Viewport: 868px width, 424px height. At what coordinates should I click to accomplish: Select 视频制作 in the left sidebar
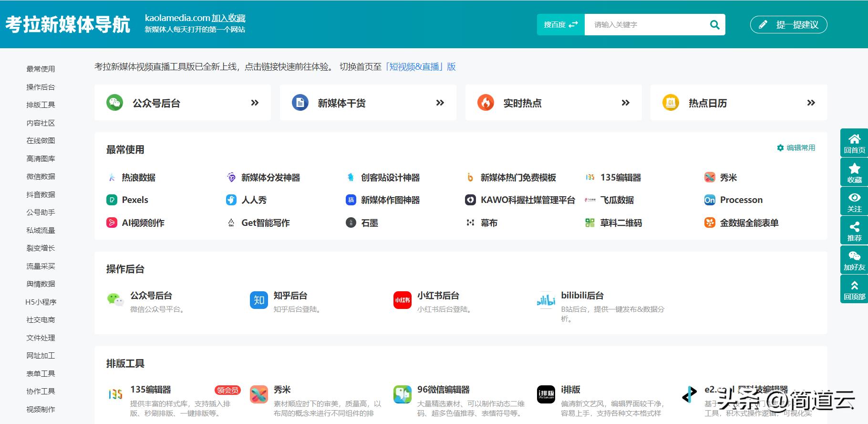tap(41, 409)
